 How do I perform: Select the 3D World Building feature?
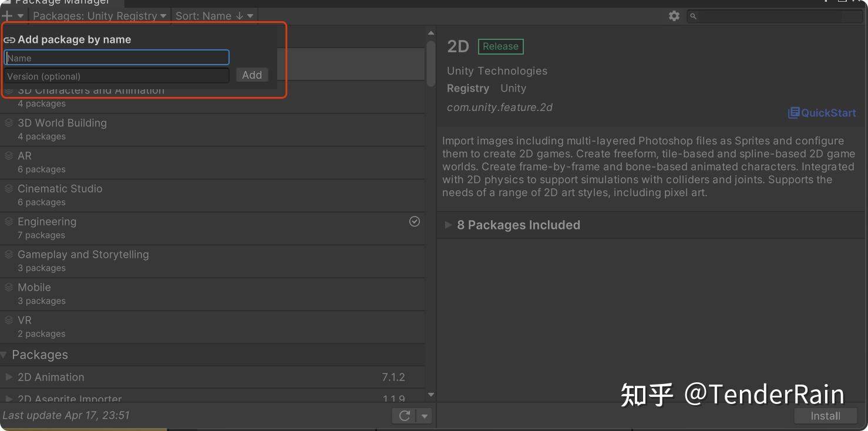click(x=62, y=123)
